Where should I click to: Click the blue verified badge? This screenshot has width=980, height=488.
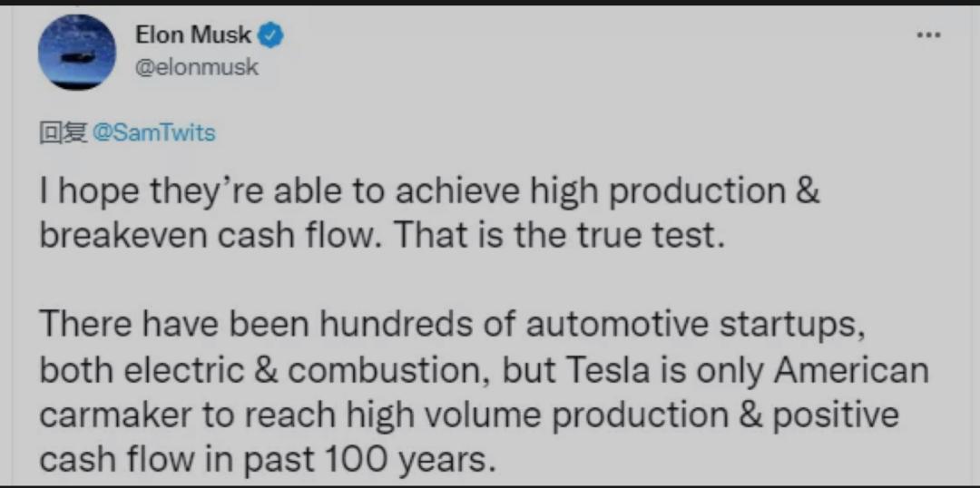click(x=272, y=35)
